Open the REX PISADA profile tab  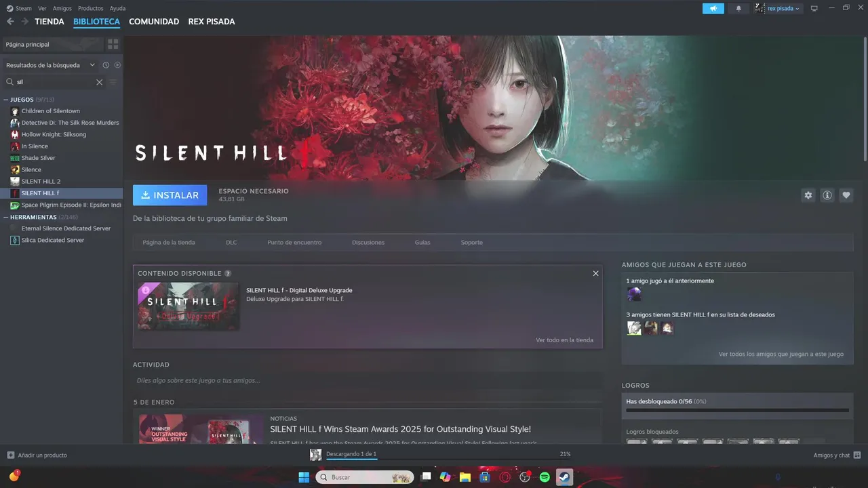212,22
